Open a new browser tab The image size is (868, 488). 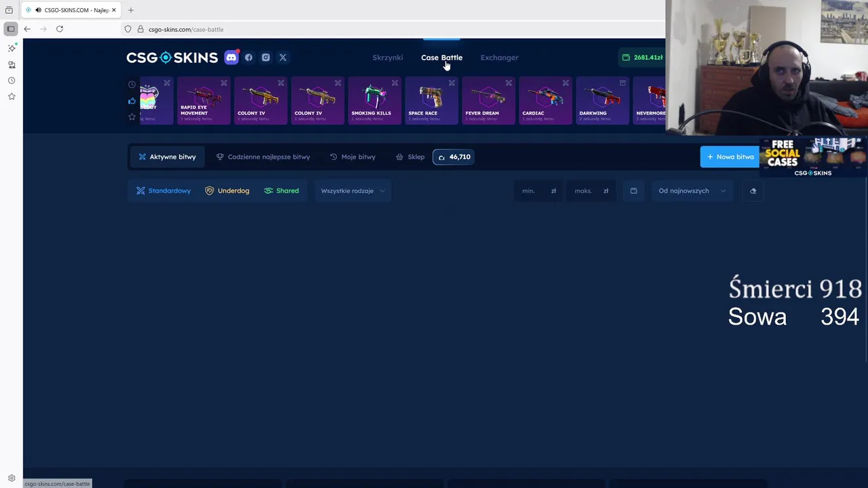[x=131, y=10]
